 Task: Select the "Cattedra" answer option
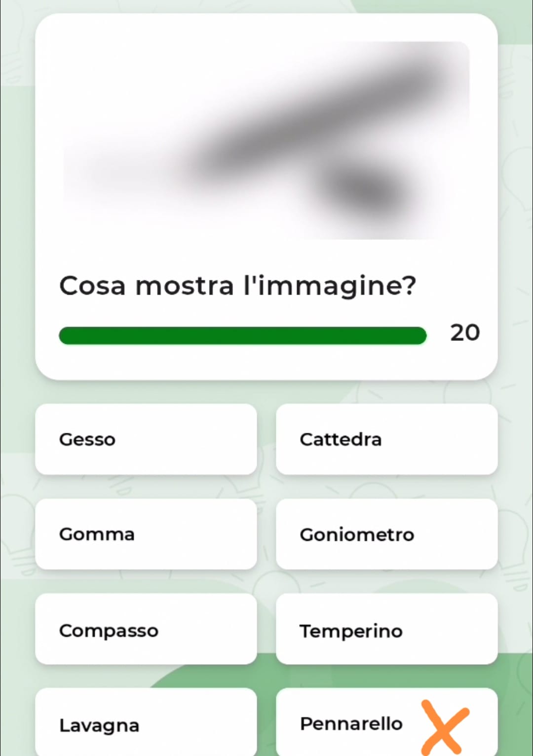386,439
